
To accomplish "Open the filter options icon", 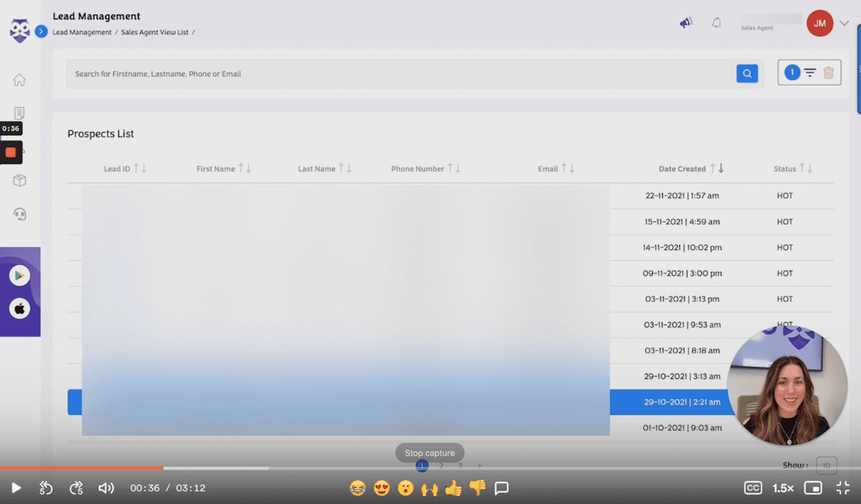I will [x=810, y=72].
